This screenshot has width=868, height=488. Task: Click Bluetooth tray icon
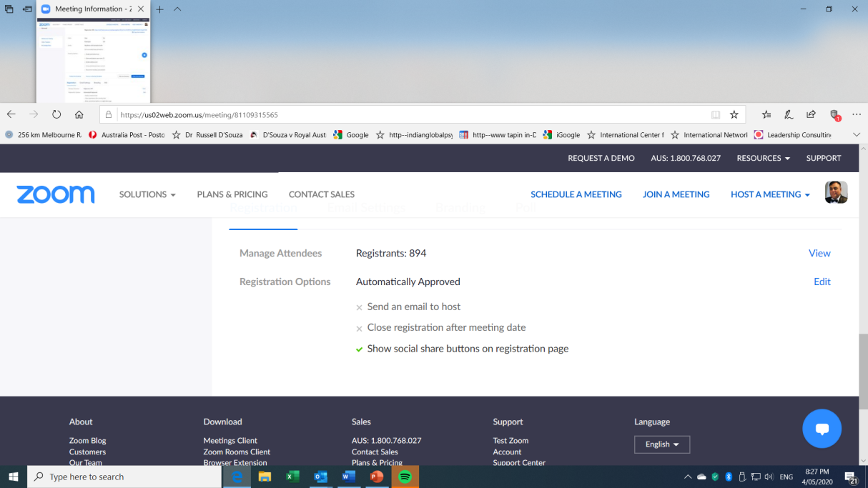[x=729, y=477]
